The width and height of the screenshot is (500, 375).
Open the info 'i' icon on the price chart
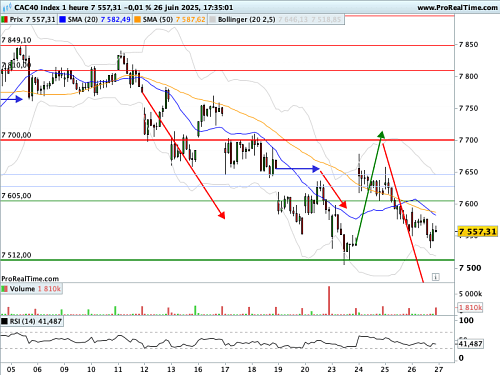tap(436, 277)
